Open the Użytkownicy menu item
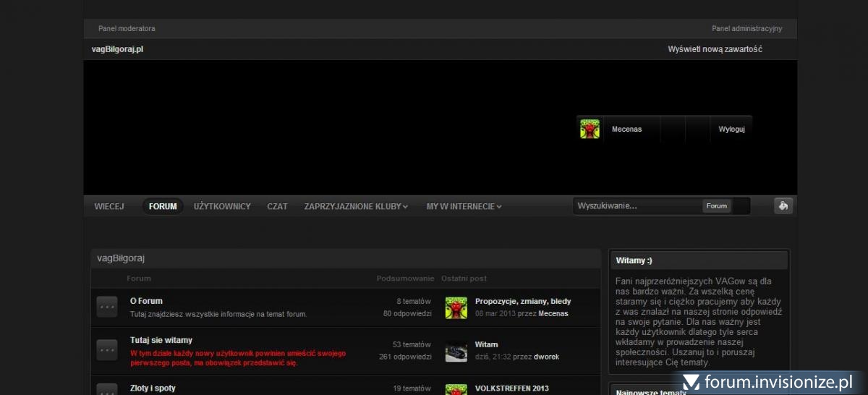868x395 pixels. [x=222, y=206]
